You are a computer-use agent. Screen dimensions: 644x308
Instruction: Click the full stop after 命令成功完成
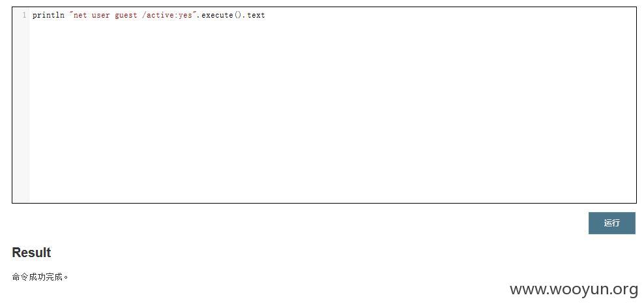click(66, 279)
